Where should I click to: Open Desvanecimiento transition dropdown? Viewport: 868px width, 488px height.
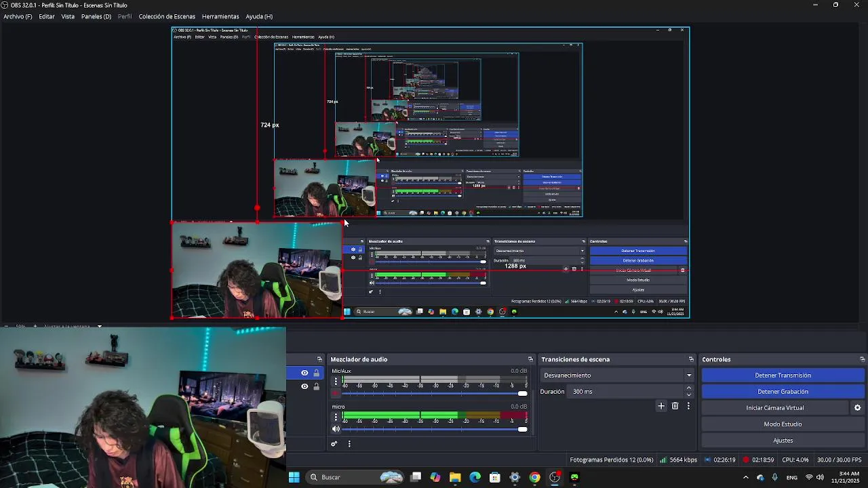pos(617,375)
